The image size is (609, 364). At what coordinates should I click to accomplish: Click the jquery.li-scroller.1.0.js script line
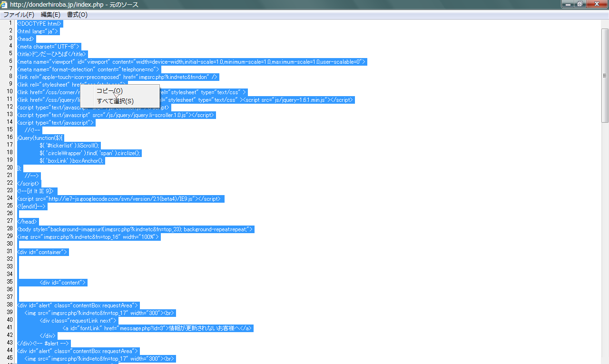[116, 115]
